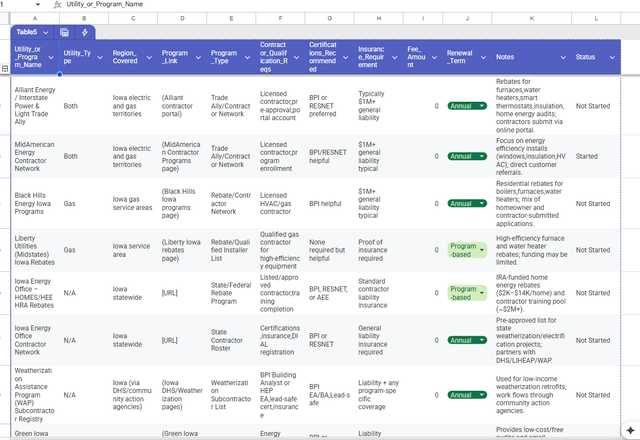Click the row group icon left of header row
The height and width of the screenshot is (440, 640).
point(5,69)
